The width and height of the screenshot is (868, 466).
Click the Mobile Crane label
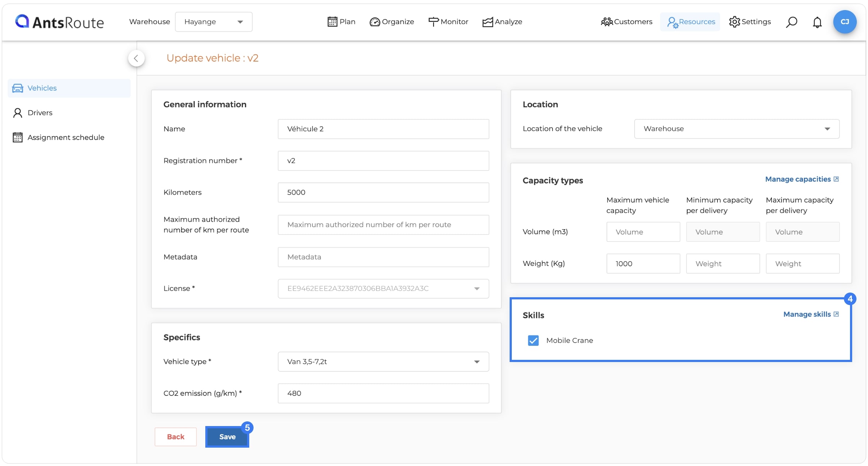pos(569,340)
